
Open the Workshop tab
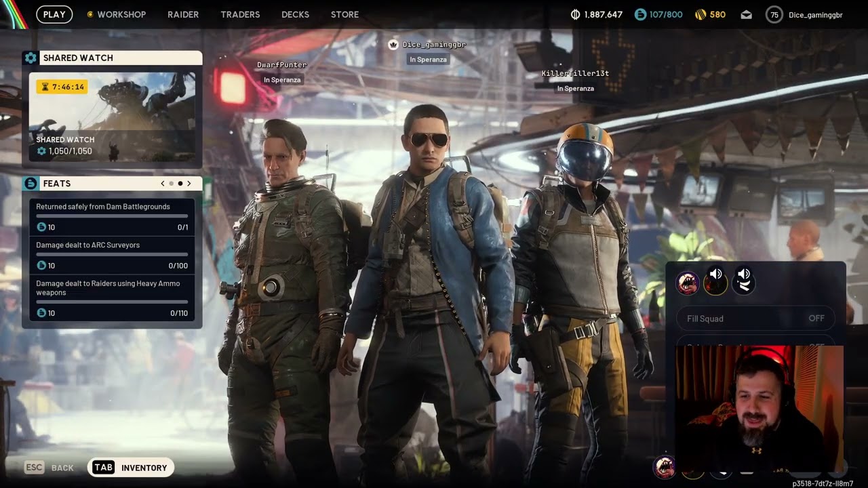(x=121, y=14)
